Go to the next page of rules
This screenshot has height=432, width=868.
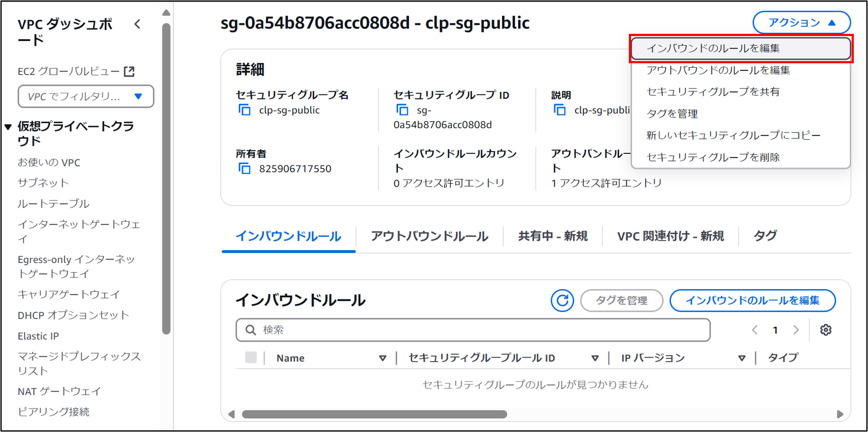(796, 330)
